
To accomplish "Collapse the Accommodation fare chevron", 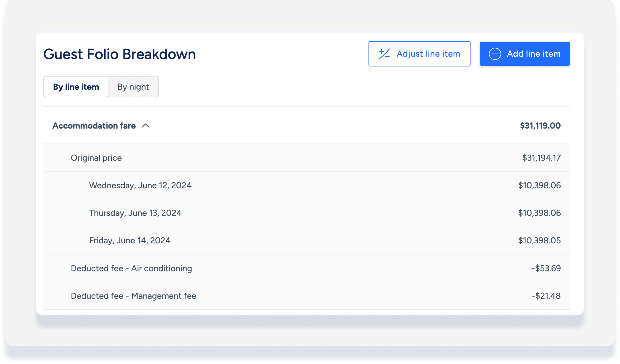I will 146,126.
